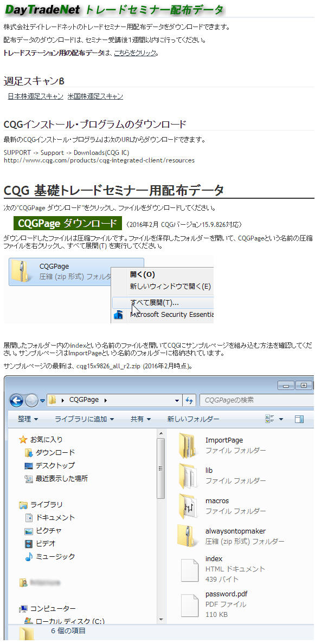Viewport: 315px width, 644px height.
Task: Click the Explorer back arrow button
Action: point(16,400)
